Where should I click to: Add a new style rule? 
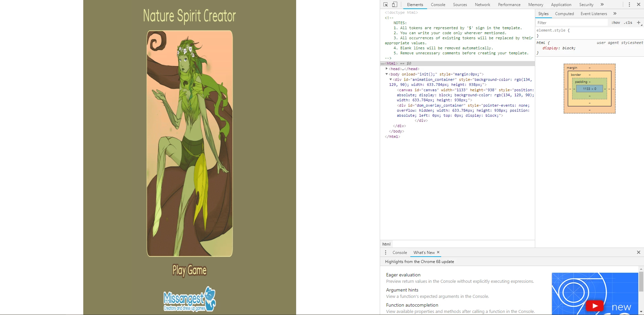[x=639, y=23]
